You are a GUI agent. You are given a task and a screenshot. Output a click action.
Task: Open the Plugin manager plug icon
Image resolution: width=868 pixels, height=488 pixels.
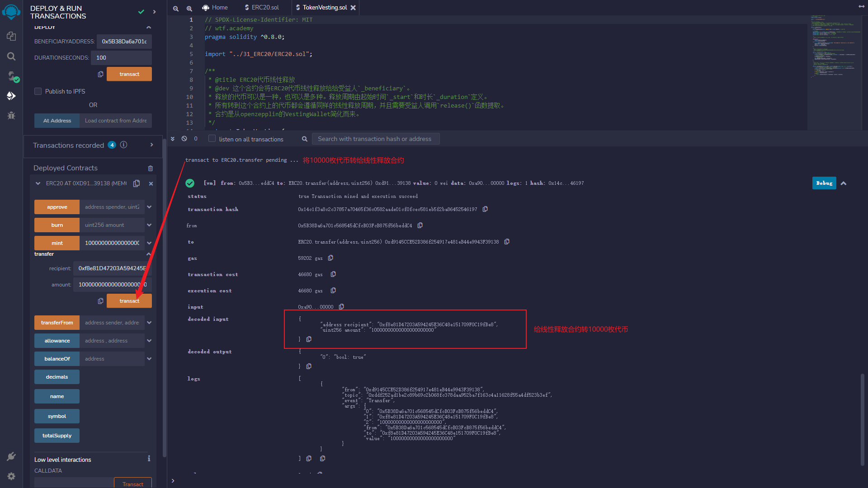pyautogui.click(x=11, y=456)
